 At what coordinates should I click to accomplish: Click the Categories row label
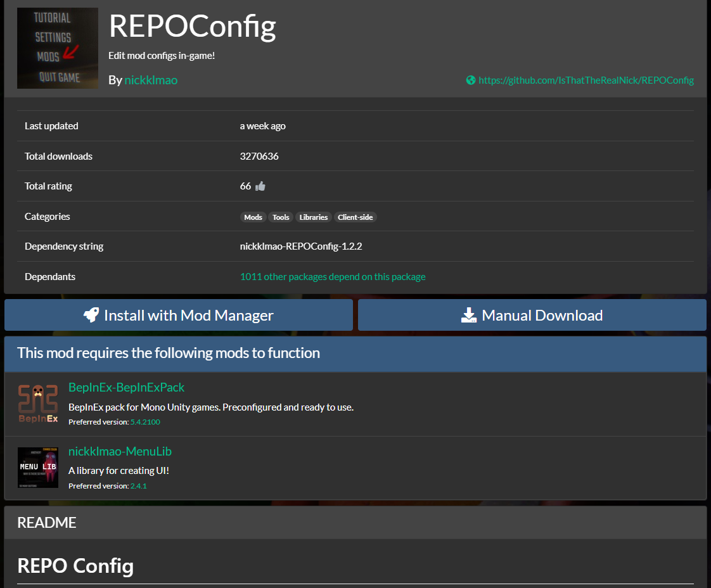tap(47, 216)
